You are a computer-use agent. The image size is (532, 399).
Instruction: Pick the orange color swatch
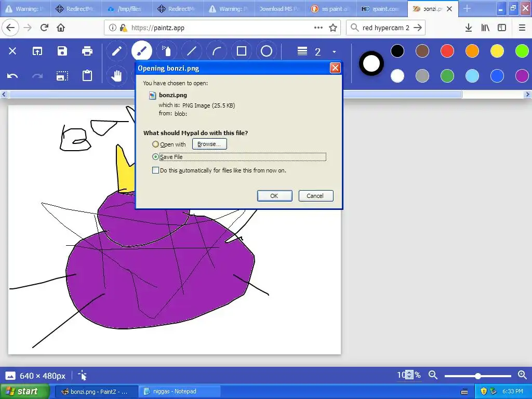point(472,51)
